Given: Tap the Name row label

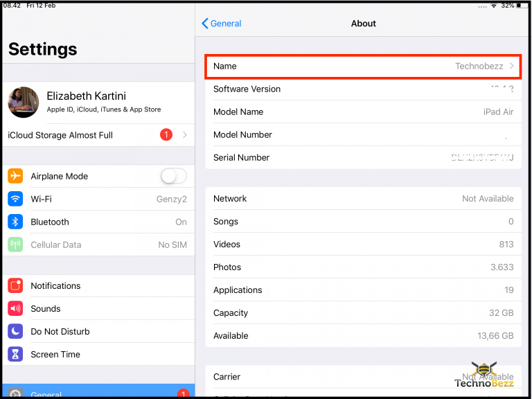Looking at the screenshot, I should point(225,66).
